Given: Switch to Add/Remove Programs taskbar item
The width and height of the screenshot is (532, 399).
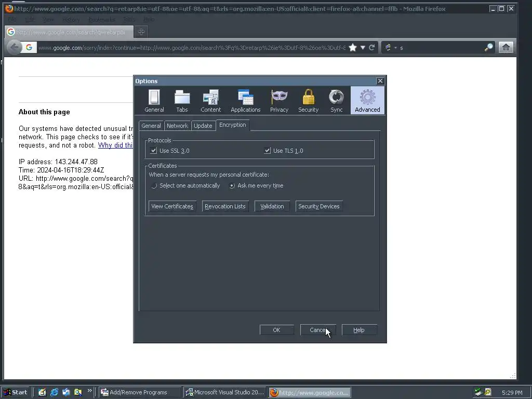Looking at the screenshot, I should click(140, 392).
